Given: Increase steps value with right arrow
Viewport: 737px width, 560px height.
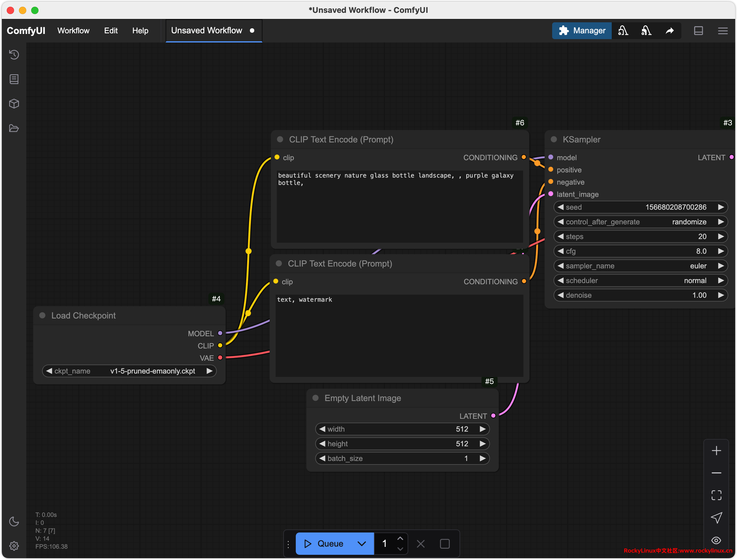Looking at the screenshot, I should coord(721,236).
